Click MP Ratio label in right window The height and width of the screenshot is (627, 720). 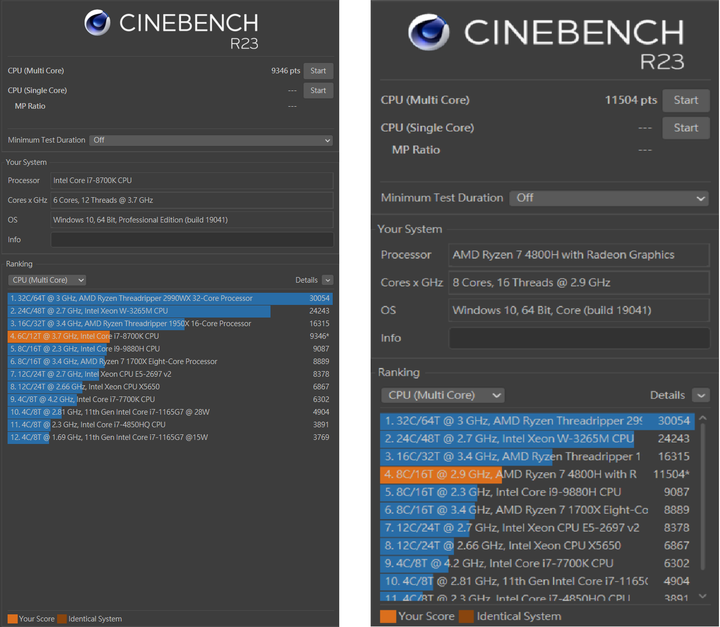click(x=416, y=150)
